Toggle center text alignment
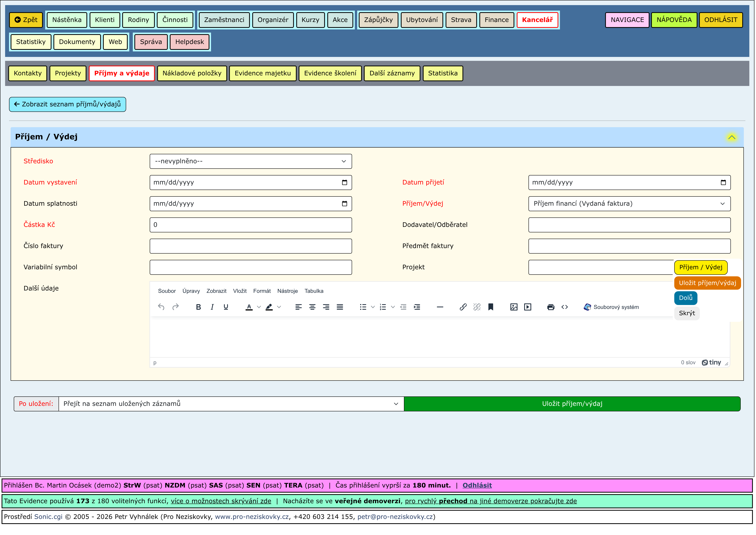 click(312, 307)
